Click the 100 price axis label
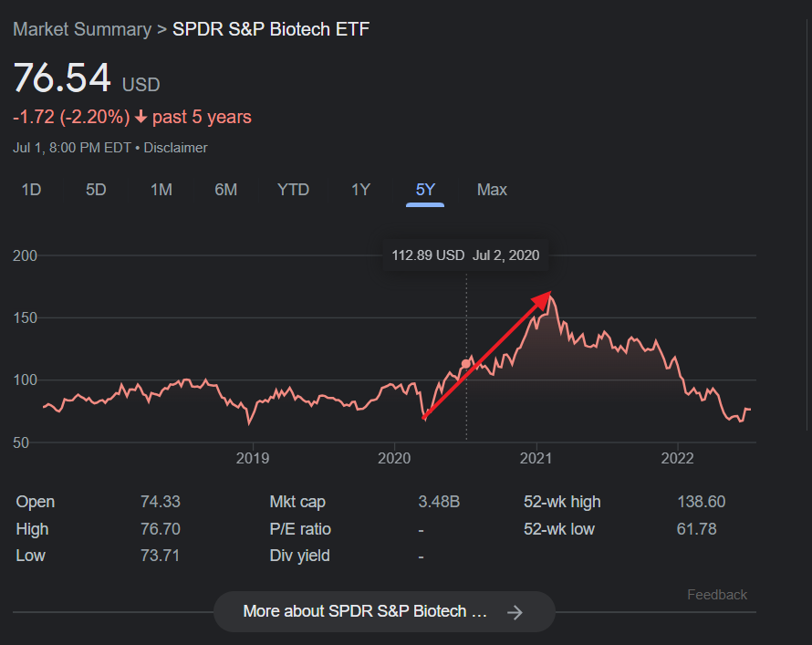 [25, 380]
